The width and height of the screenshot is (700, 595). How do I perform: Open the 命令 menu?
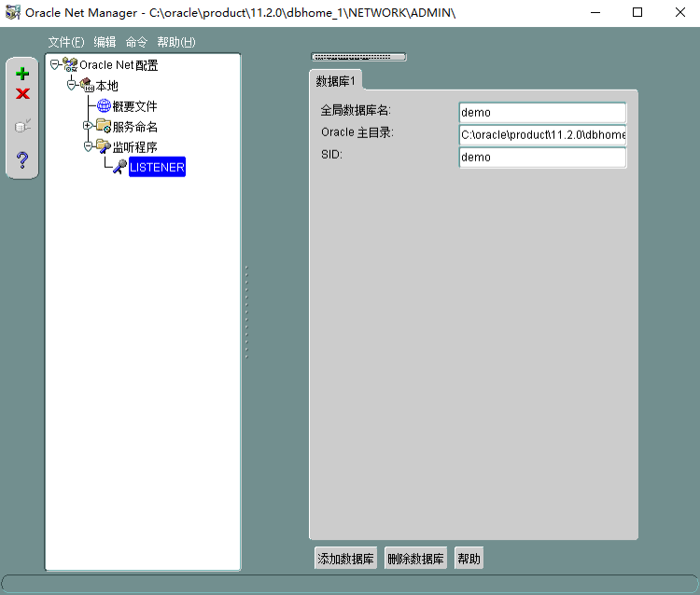click(x=136, y=42)
